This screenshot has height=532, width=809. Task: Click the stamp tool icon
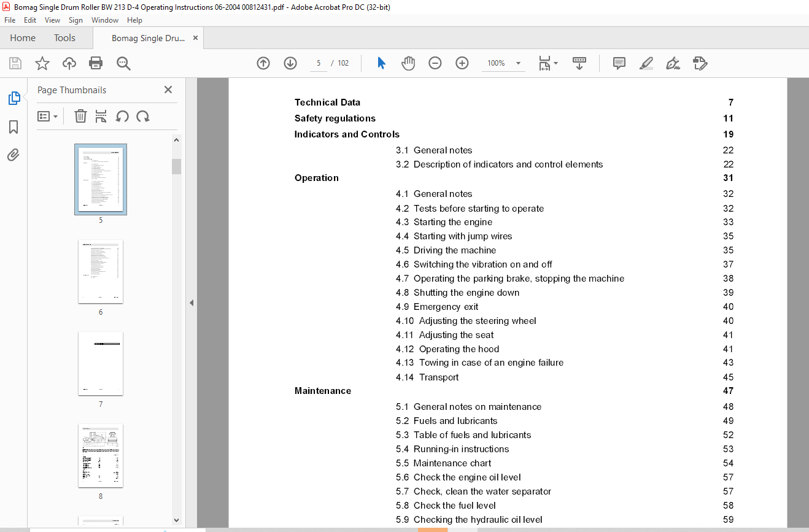[x=700, y=63]
